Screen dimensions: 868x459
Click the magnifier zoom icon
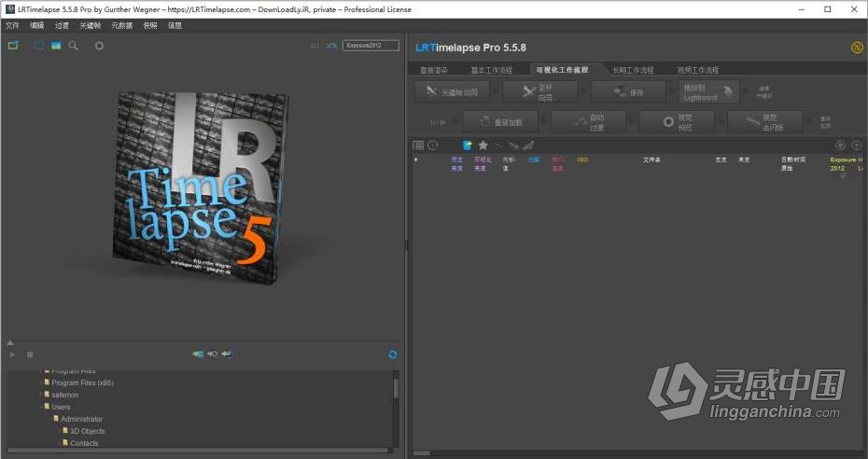click(73, 46)
